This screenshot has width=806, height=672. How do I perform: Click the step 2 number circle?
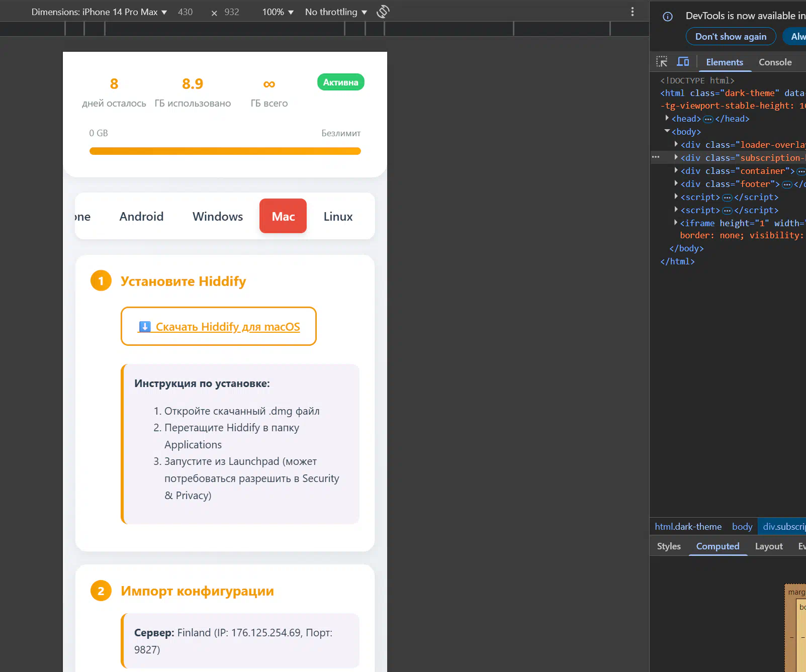[x=101, y=591]
